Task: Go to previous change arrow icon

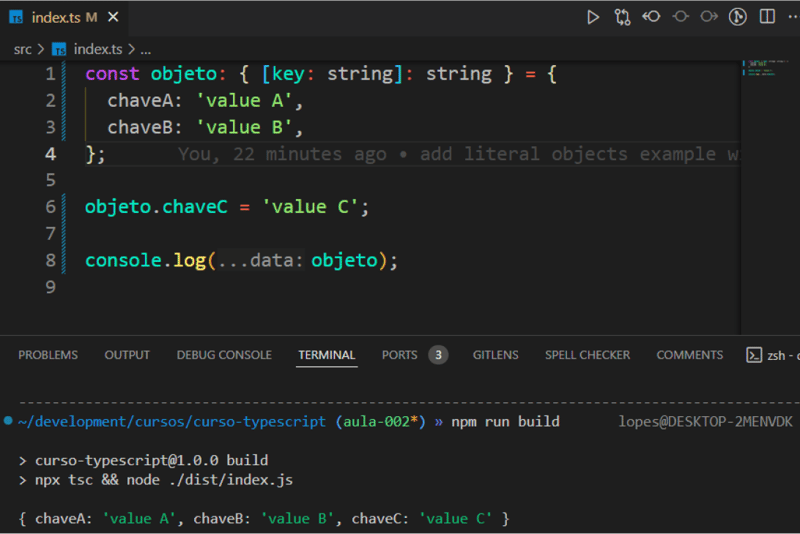Action: [x=651, y=17]
